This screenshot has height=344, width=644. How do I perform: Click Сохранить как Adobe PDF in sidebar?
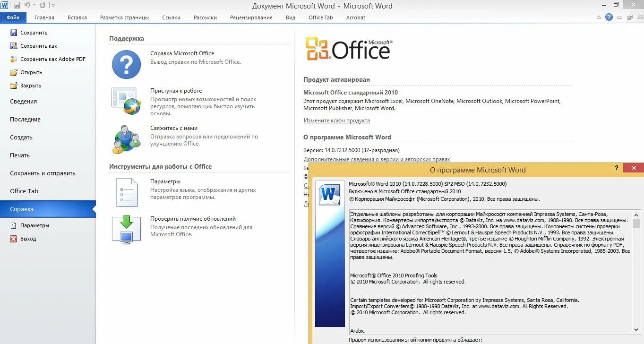[52, 59]
